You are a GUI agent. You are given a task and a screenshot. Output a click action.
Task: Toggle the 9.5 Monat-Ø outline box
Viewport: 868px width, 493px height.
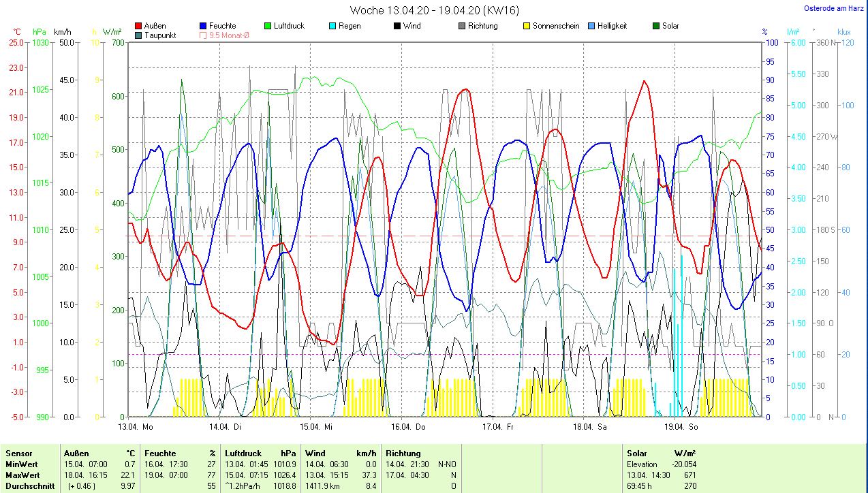204,35
